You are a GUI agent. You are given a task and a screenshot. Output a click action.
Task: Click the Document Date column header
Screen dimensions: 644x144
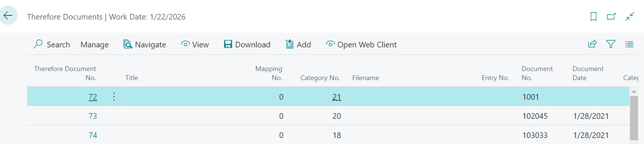coord(588,73)
